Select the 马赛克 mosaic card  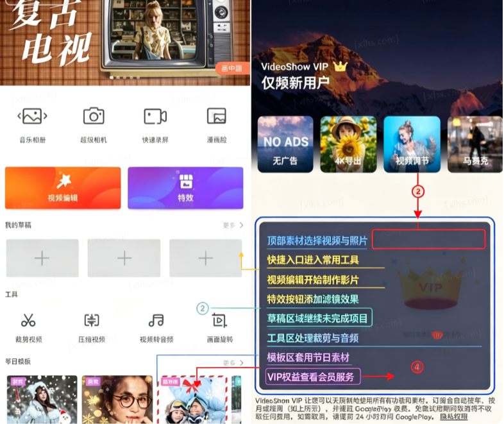(475, 144)
